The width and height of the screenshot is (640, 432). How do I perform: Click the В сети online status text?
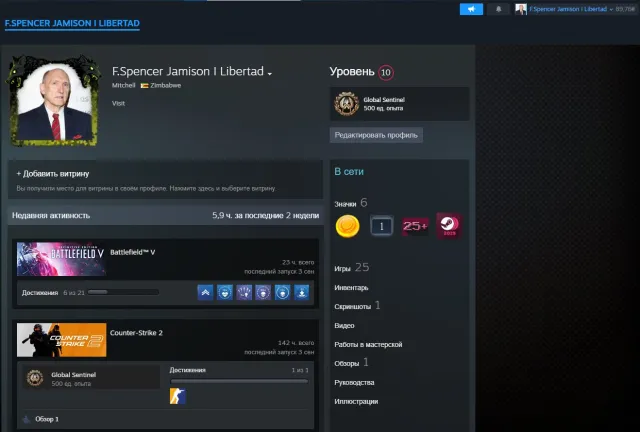[349, 171]
